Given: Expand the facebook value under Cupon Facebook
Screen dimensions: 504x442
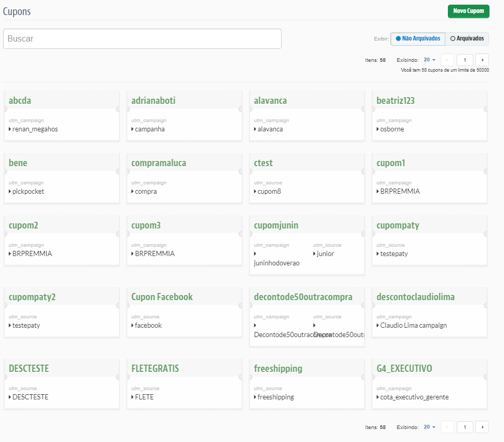Looking at the screenshot, I should 132,325.
